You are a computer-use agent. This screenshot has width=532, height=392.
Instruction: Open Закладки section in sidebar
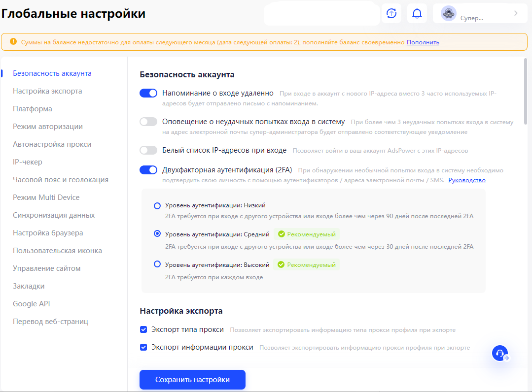tap(29, 286)
